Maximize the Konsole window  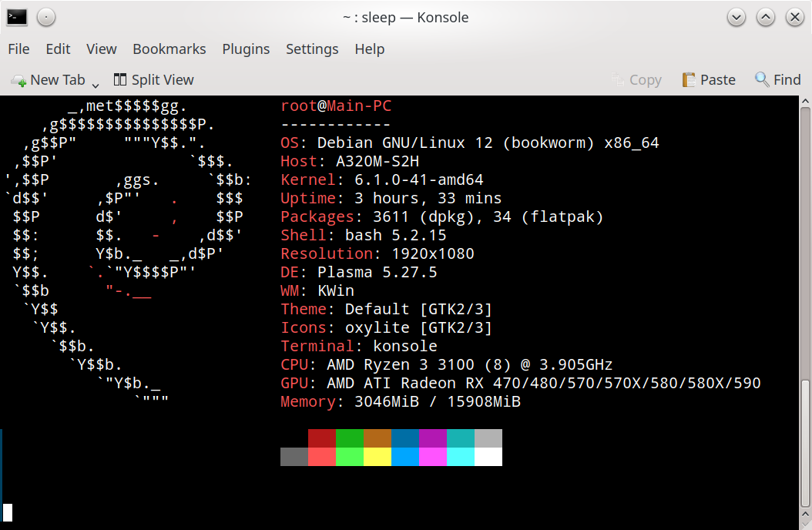(766, 17)
